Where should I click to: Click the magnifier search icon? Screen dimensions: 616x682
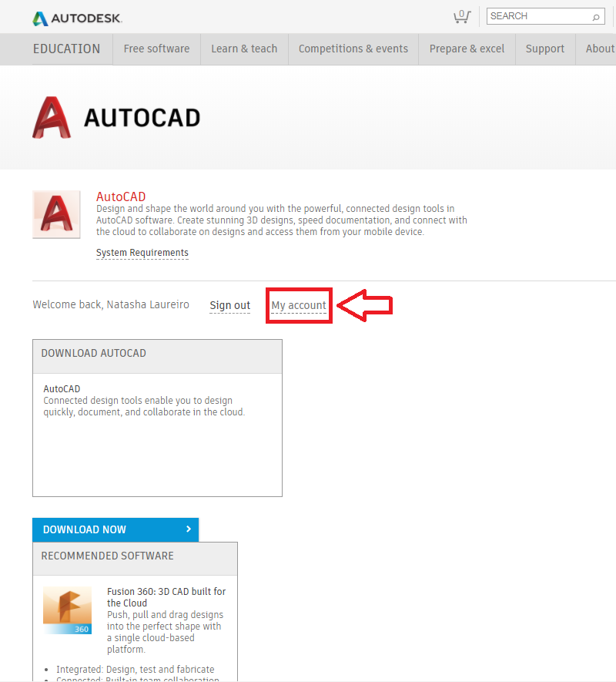click(596, 17)
